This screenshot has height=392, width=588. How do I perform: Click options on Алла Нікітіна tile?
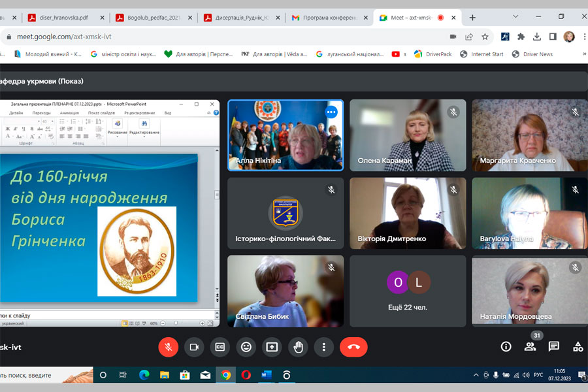[x=331, y=112]
